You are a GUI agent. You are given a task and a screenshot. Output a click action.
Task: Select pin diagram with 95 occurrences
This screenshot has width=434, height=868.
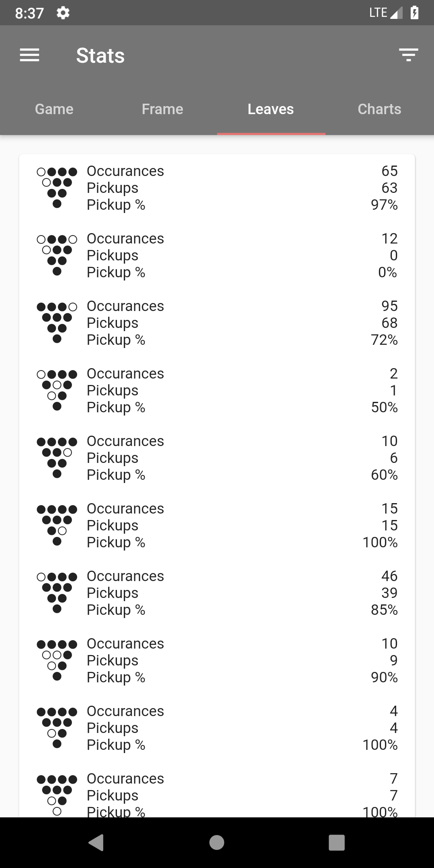[57, 323]
